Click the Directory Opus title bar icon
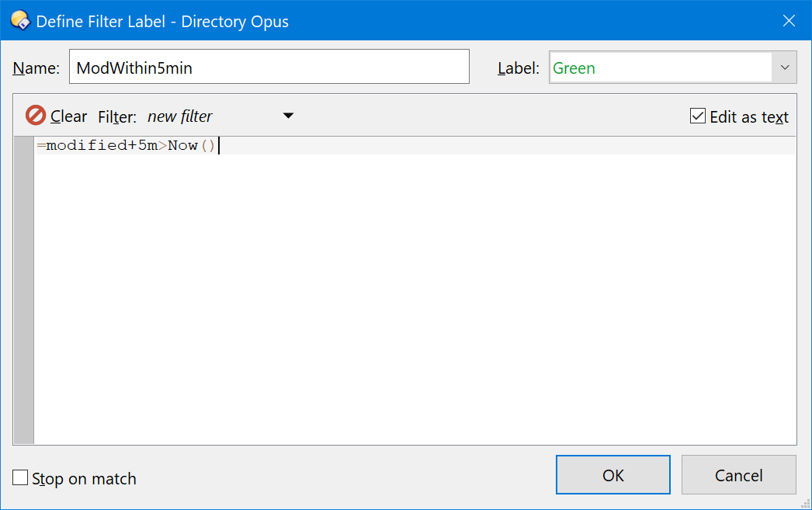The width and height of the screenshot is (812, 510). click(x=20, y=21)
